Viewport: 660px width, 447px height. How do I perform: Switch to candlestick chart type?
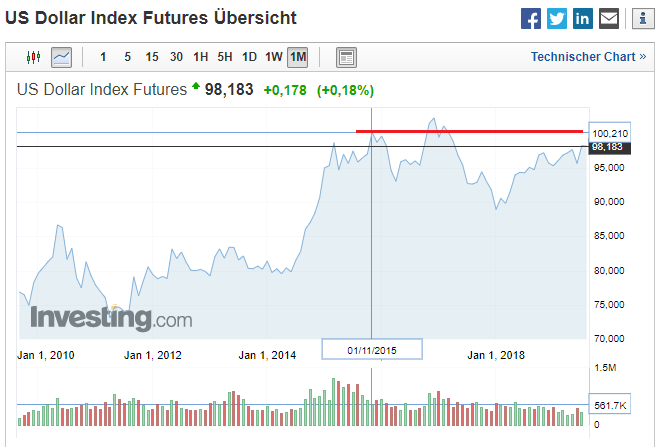click(x=35, y=57)
